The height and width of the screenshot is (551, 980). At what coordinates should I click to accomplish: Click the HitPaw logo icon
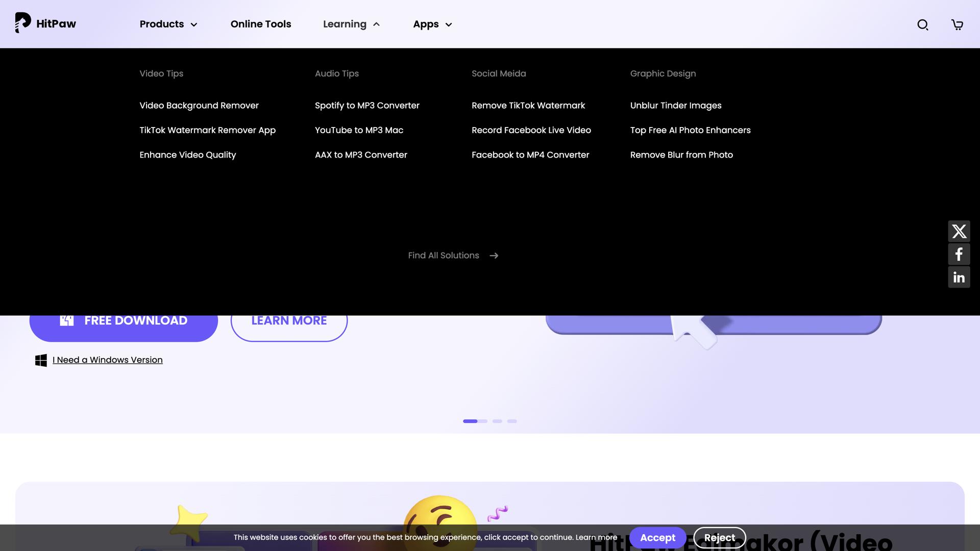23,23
